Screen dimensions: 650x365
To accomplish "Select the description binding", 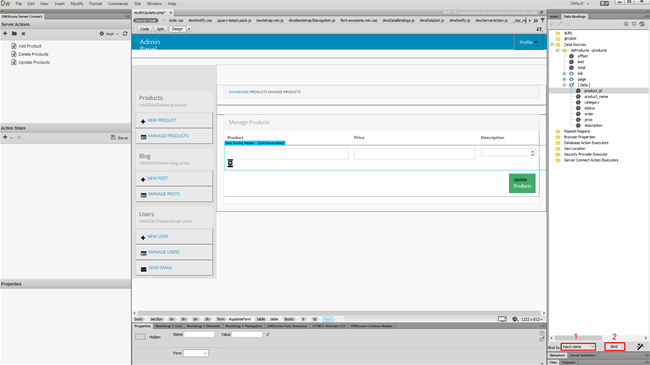I will (593, 126).
